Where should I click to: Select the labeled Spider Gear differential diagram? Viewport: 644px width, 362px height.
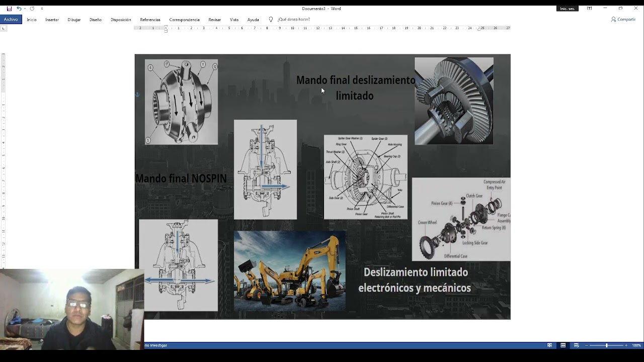pos(366,177)
